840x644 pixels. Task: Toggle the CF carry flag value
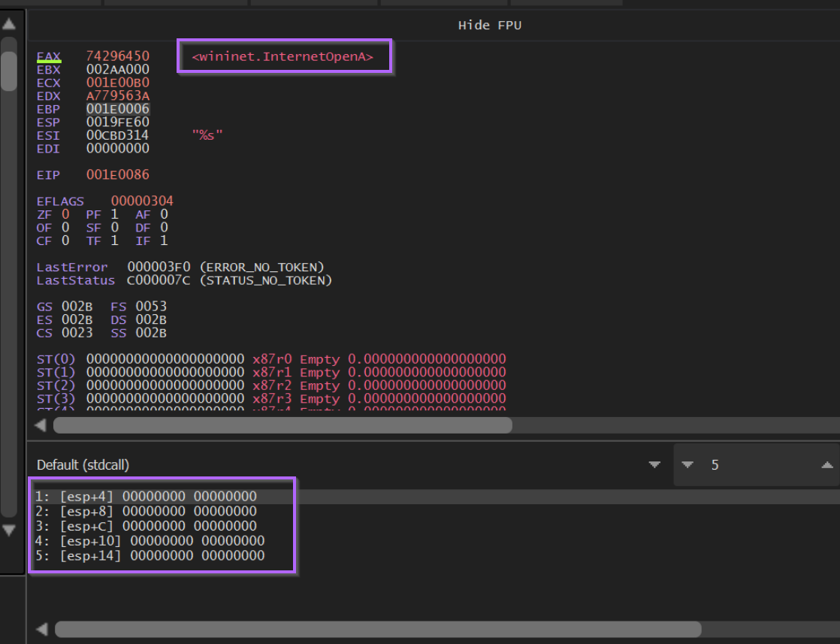65,241
